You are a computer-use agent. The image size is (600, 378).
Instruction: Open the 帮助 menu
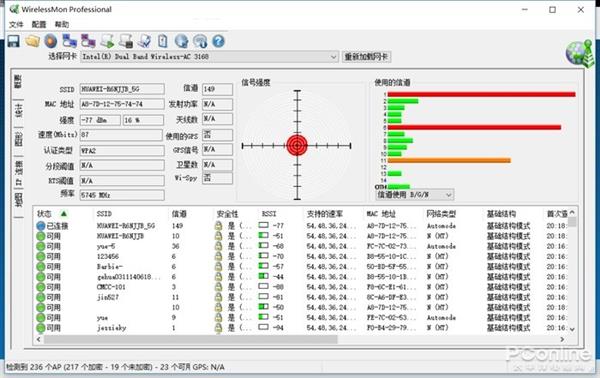pyautogui.click(x=62, y=24)
